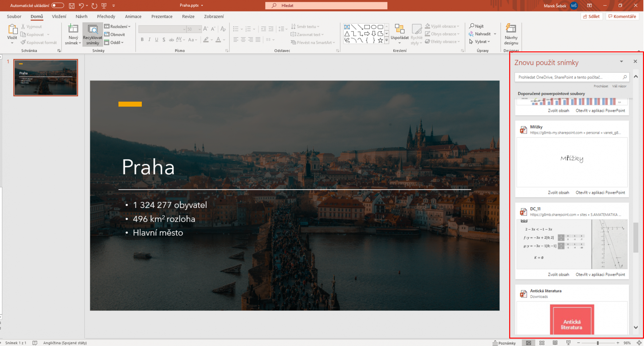Toggle underline formatting
The width and height of the screenshot is (644, 346).
(156, 40)
